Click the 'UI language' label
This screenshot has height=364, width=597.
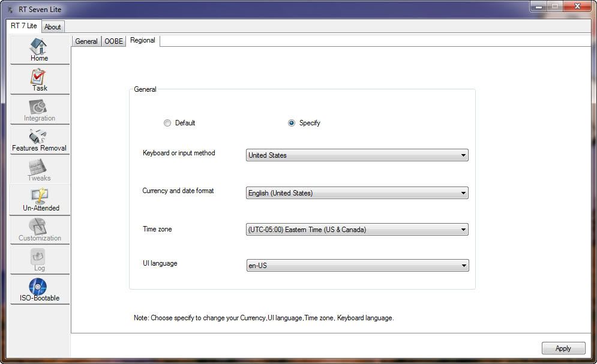(160, 263)
